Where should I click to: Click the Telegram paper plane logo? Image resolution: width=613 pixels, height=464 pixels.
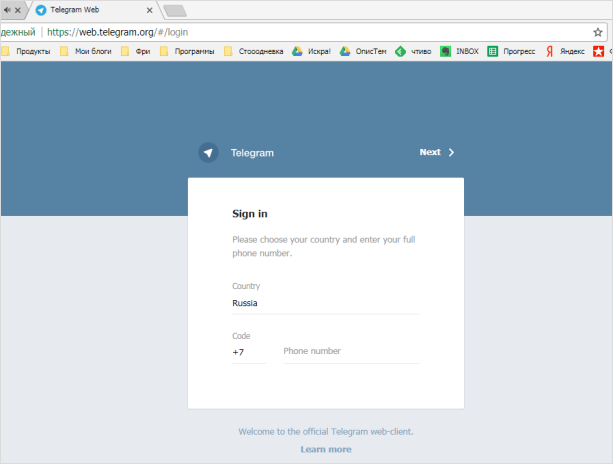pos(208,153)
